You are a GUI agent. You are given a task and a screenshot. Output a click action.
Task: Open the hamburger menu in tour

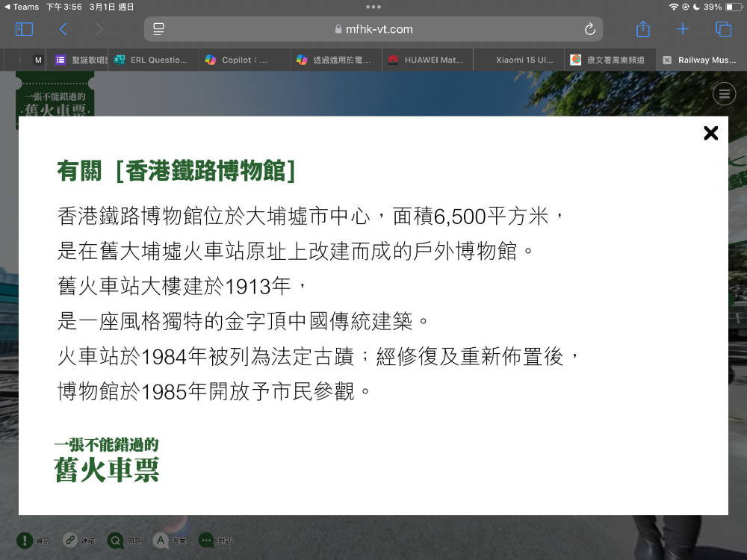[x=723, y=94]
